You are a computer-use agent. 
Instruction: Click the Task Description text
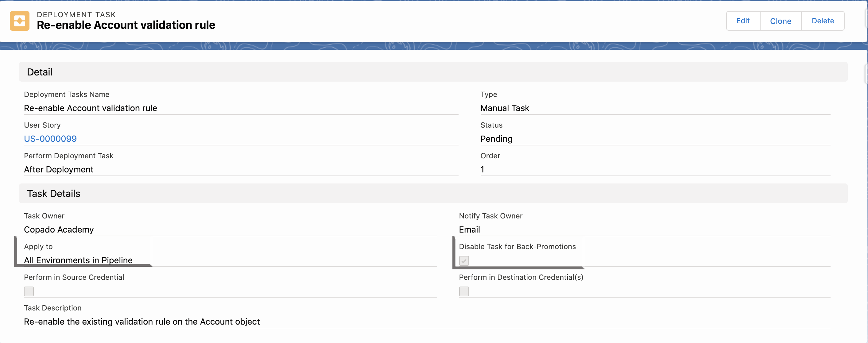(141, 322)
